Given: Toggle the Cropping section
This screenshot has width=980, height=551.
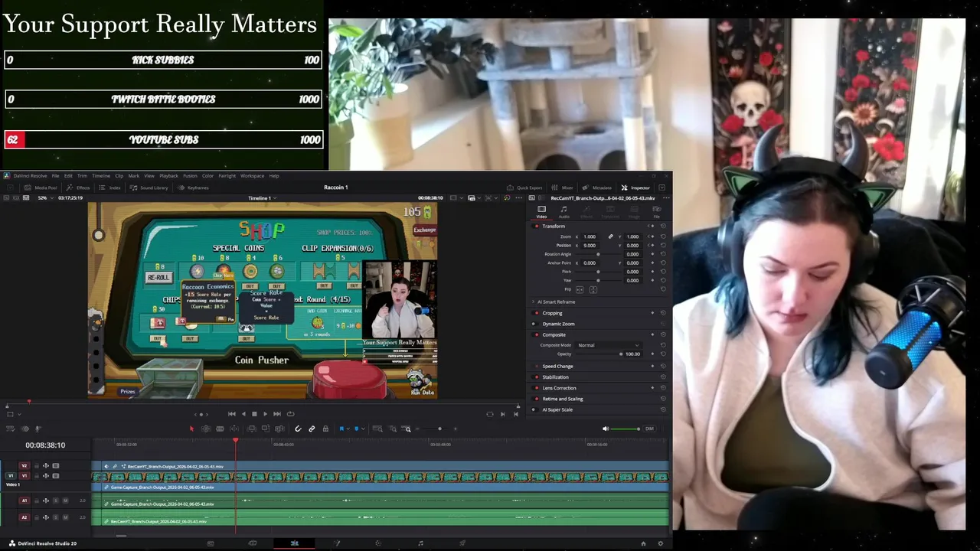Looking at the screenshot, I should [536, 313].
